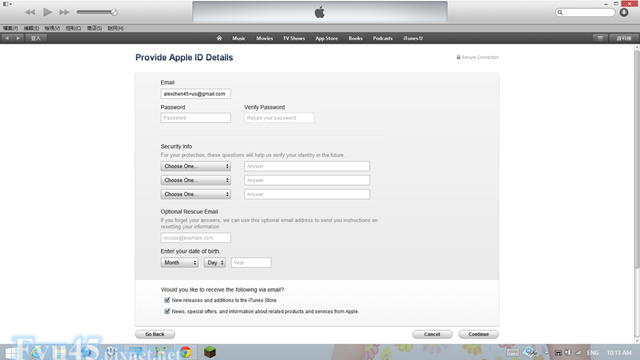Viewport: 640px width, 360px height.
Task: Open the menu bar item marked (C)
Action: (73, 28)
